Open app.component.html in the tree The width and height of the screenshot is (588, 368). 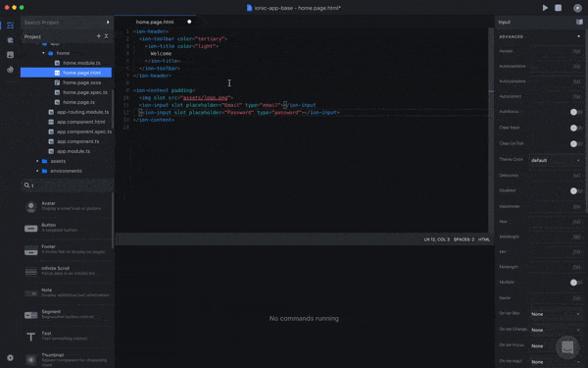pos(80,122)
